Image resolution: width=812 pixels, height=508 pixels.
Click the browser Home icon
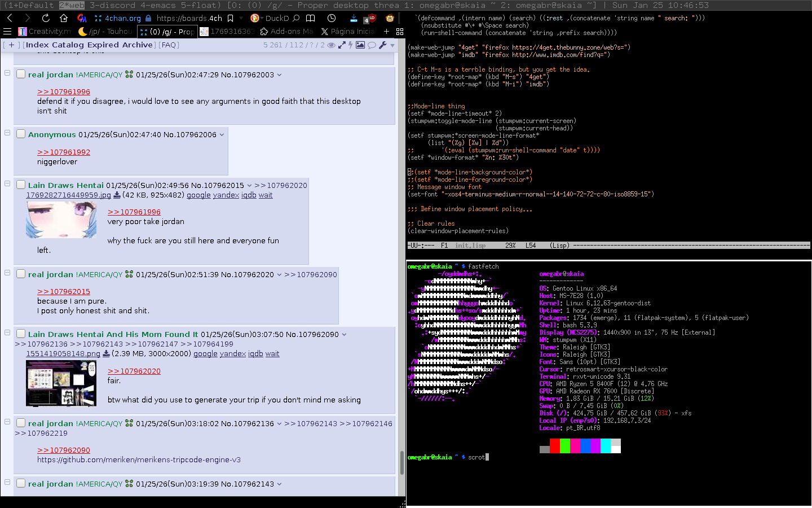(x=64, y=18)
